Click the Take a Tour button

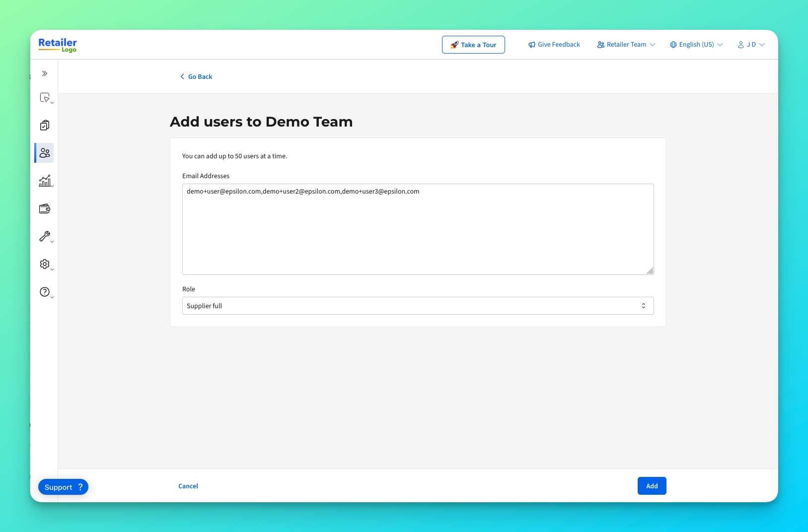[473, 45]
